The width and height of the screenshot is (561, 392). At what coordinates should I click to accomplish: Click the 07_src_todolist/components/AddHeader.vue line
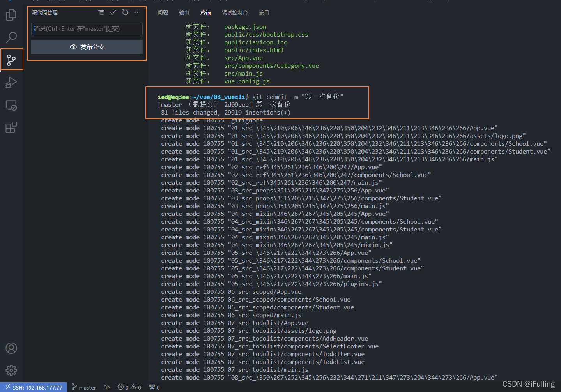[264, 338]
